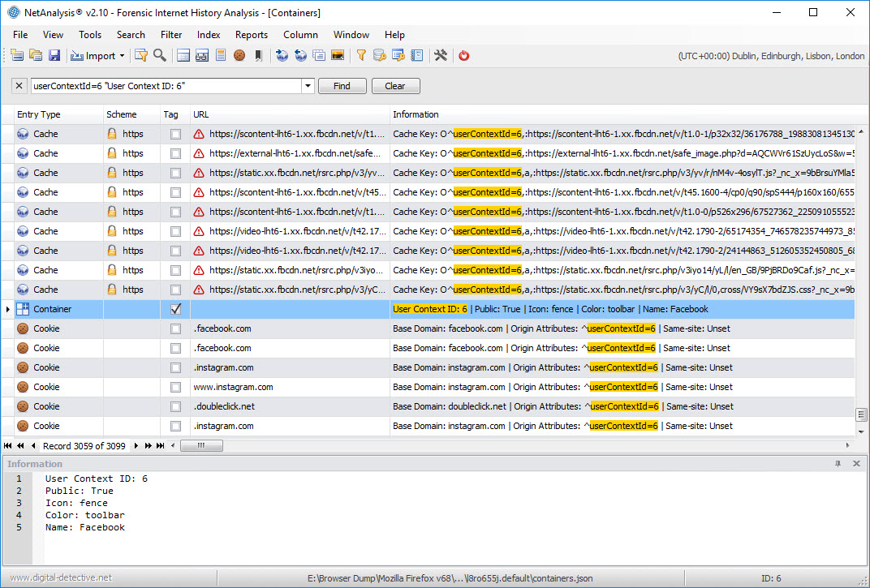Sort by the Information column header
This screenshot has width=870, height=588.
622,114
